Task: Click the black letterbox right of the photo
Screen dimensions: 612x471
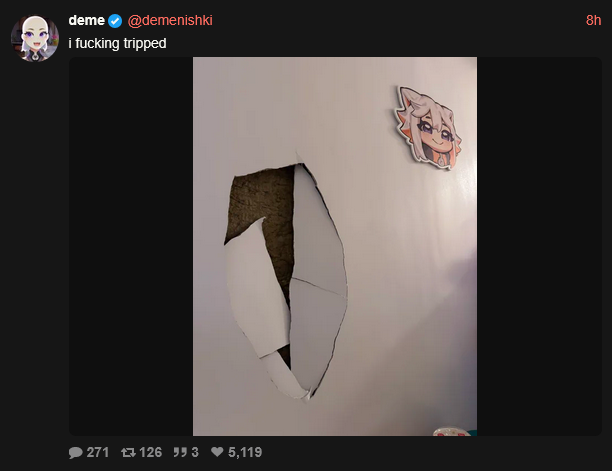Action: pos(539,247)
